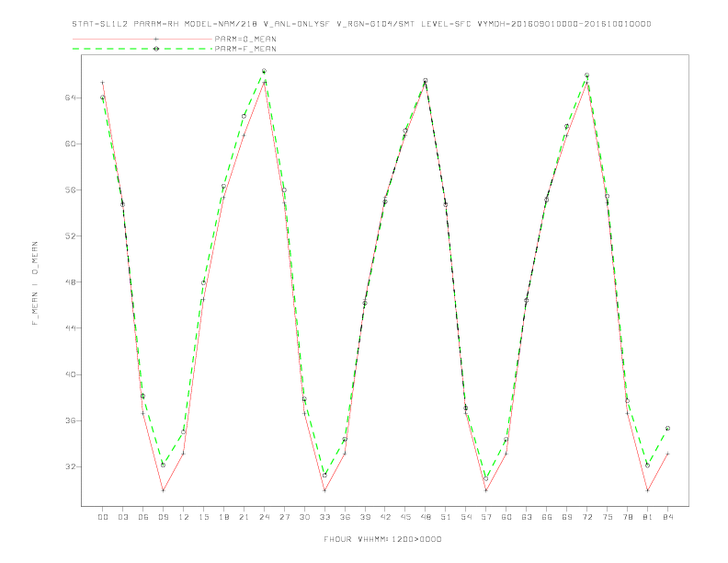728x563 pixels.
Task: Click forecast hour 27 on the x-axis
Action: point(284,517)
